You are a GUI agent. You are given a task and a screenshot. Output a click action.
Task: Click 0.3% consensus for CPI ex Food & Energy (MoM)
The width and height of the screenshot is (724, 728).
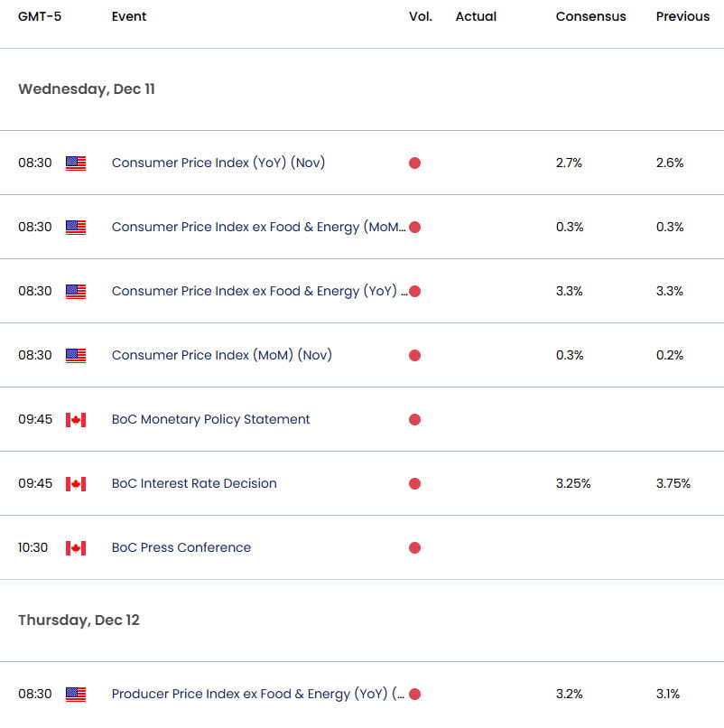tap(570, 227)
